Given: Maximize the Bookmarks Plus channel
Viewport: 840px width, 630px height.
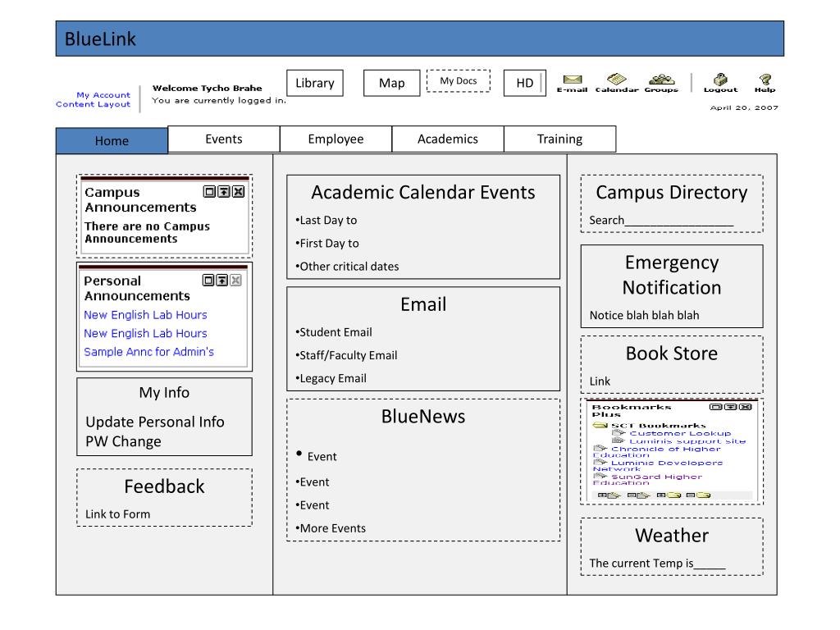Looking at the screenshot, I should click(x=715, y=407).
